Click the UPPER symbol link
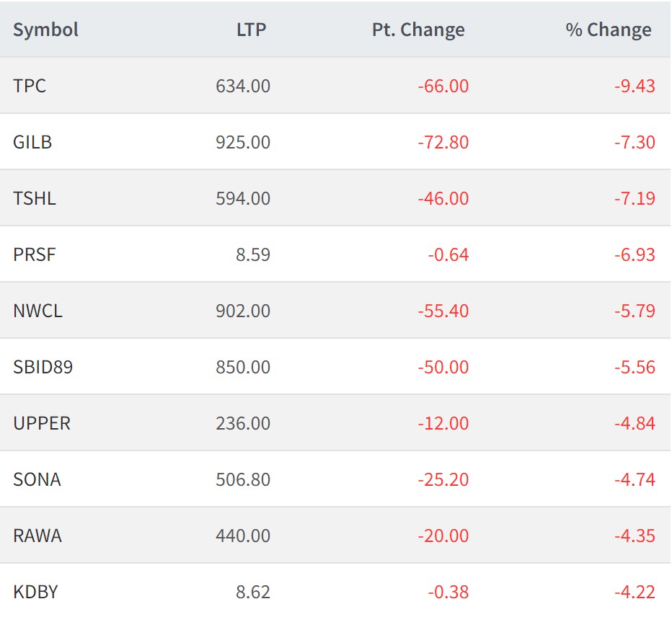Screen dimensions: 672x617 click(42, 423)
